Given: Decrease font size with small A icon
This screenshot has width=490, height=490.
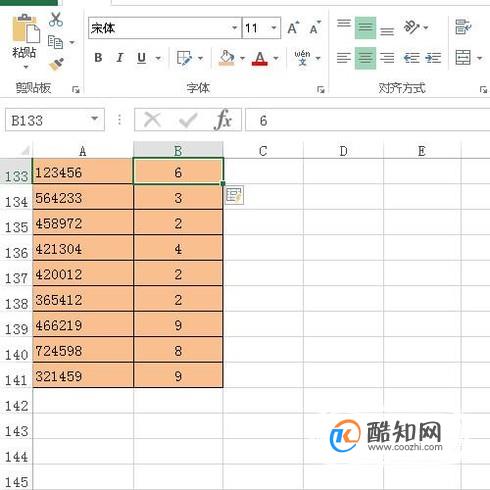Looking at the screenshot, I should (x=315, y=28).
